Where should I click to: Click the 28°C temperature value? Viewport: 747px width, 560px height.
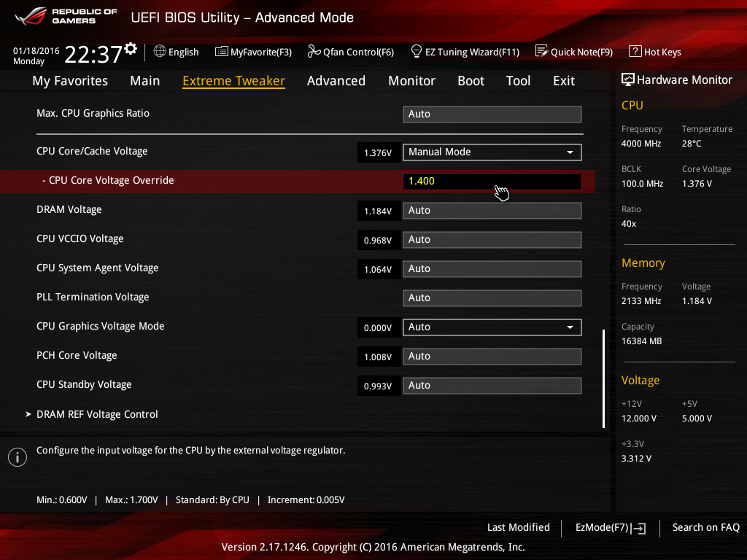(692, 144)
